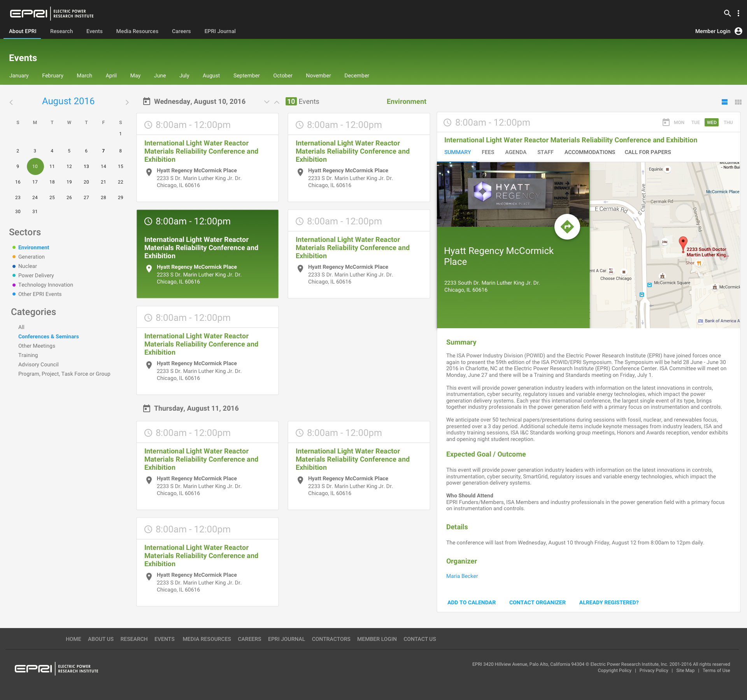Click the calendar icon beside MON
The image size is (747, 700).
666,122
